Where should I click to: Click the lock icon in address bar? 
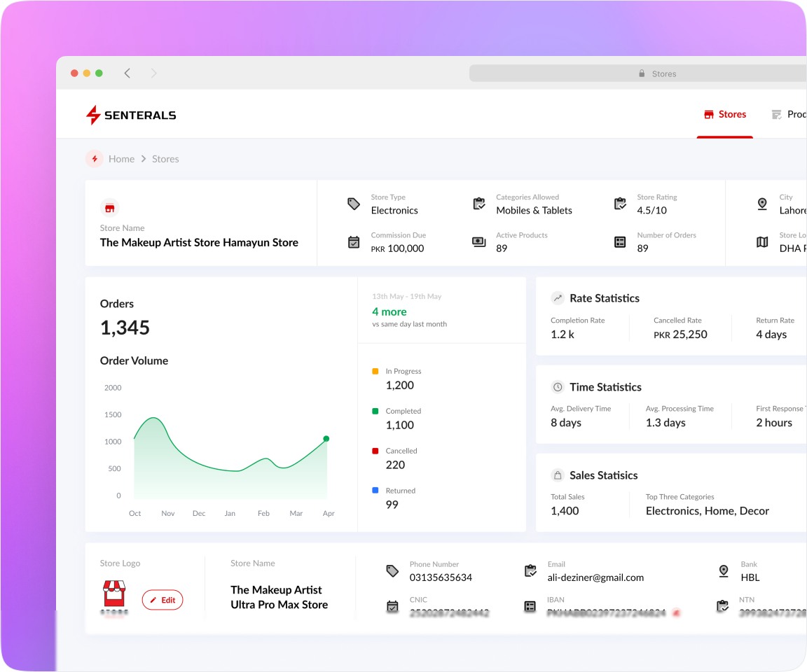pyautogui.click(x=642, y=73)
